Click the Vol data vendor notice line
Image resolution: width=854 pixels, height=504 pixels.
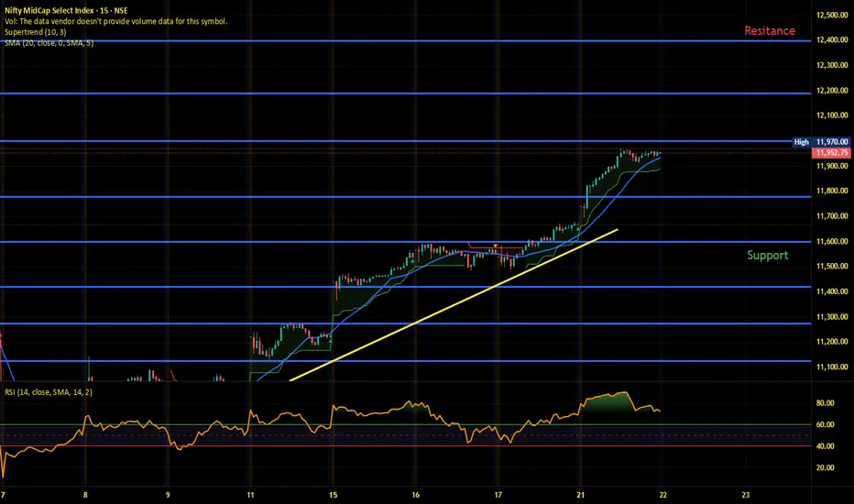[x=115, y=21]
